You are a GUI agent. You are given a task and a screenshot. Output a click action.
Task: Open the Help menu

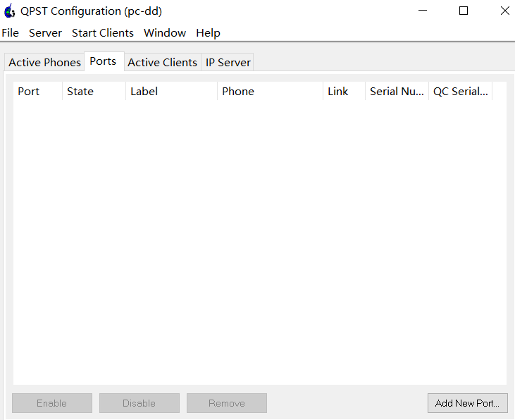point(209,33)
